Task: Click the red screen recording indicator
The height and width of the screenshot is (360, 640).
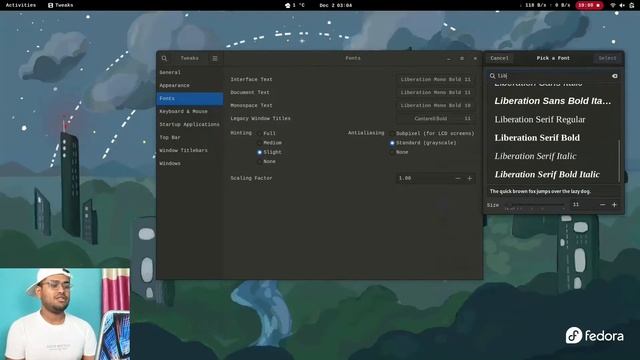Action: pyautogui.click(x=589, y=5)
